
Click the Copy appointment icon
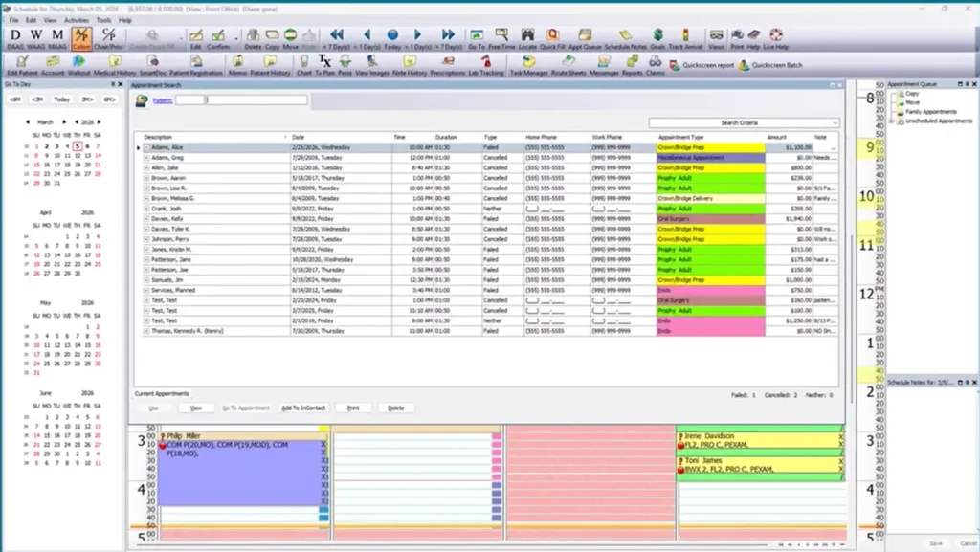272,38
